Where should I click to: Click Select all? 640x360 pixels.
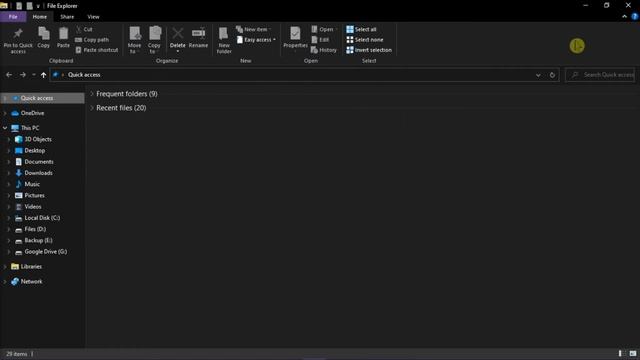[x=361, y=29]
